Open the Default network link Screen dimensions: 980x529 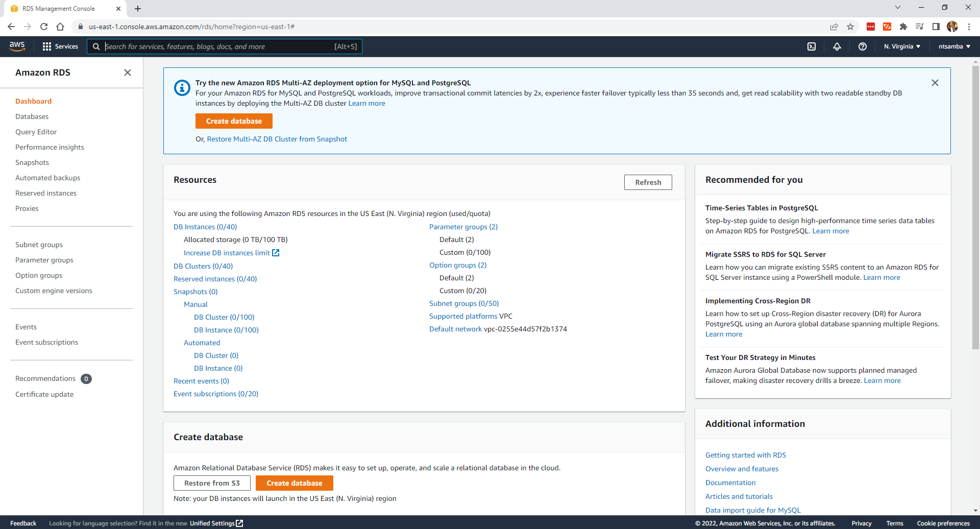(x=455, y=329)
